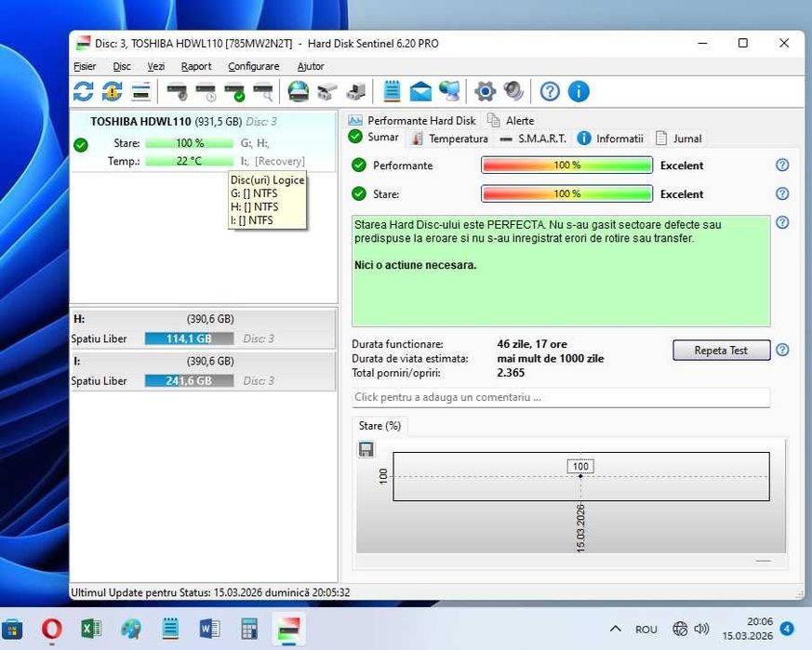The height and width of the screenshot is (650, 812).
Task: Open Opera browser from the taskbar
Action: pos(52,630)
